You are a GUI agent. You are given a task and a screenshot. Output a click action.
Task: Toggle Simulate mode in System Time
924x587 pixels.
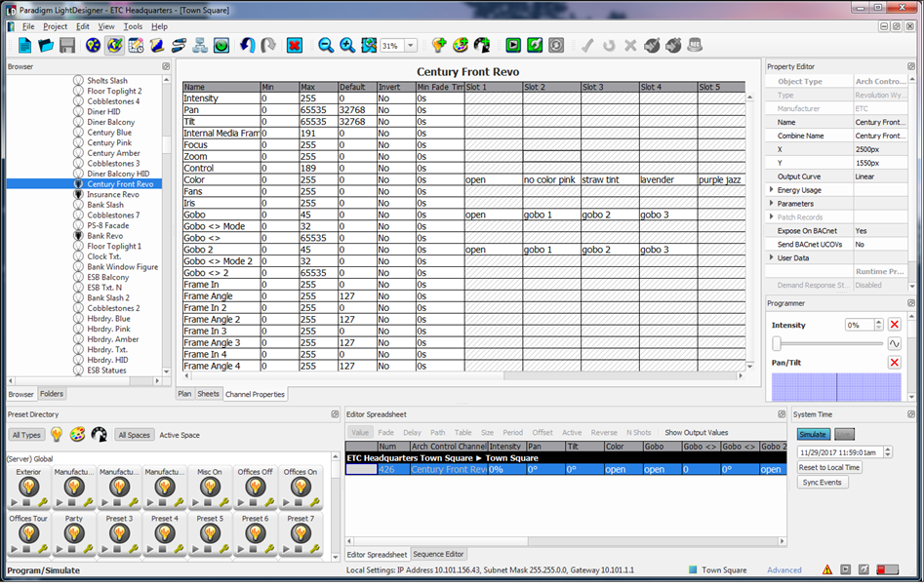pos(813,434)
